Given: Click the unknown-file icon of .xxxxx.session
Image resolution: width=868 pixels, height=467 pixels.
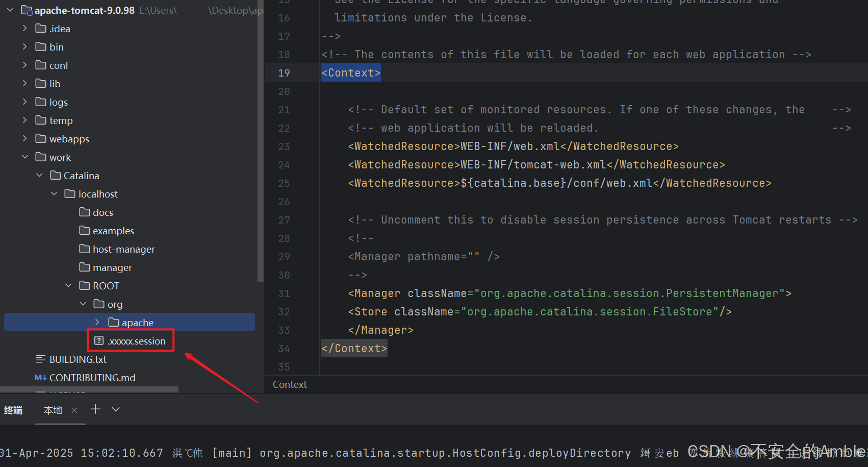Looking at the screenshot, I should click(x=99, y=340).
